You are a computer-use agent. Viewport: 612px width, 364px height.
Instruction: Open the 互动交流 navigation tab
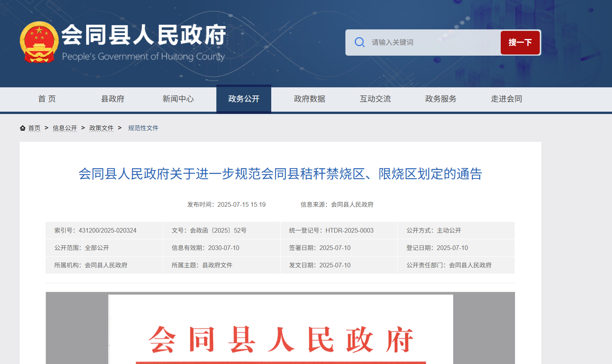[x=375, y=99]
